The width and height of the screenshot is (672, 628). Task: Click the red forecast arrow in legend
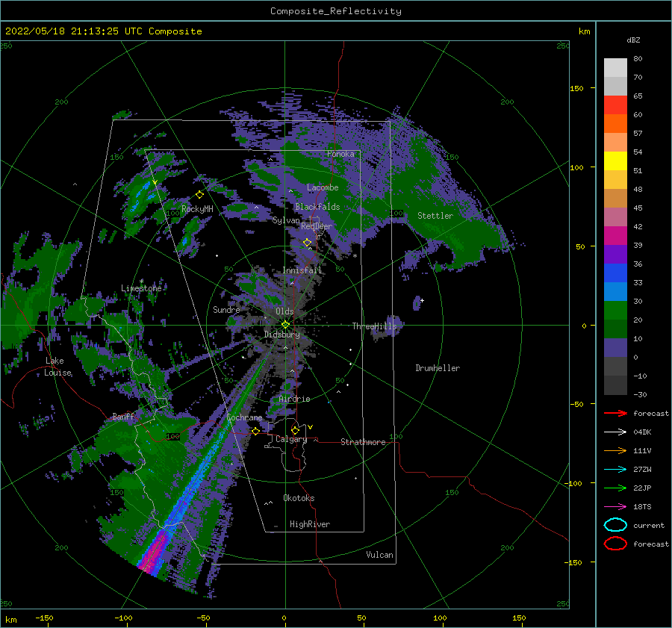point(615,413)
